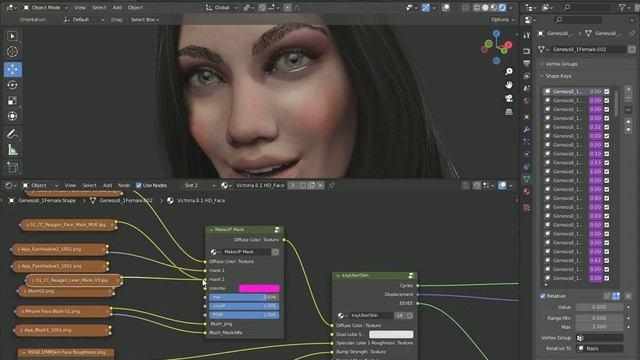
Task: Select the Scale tool
Action: click(x=12, y=100)
